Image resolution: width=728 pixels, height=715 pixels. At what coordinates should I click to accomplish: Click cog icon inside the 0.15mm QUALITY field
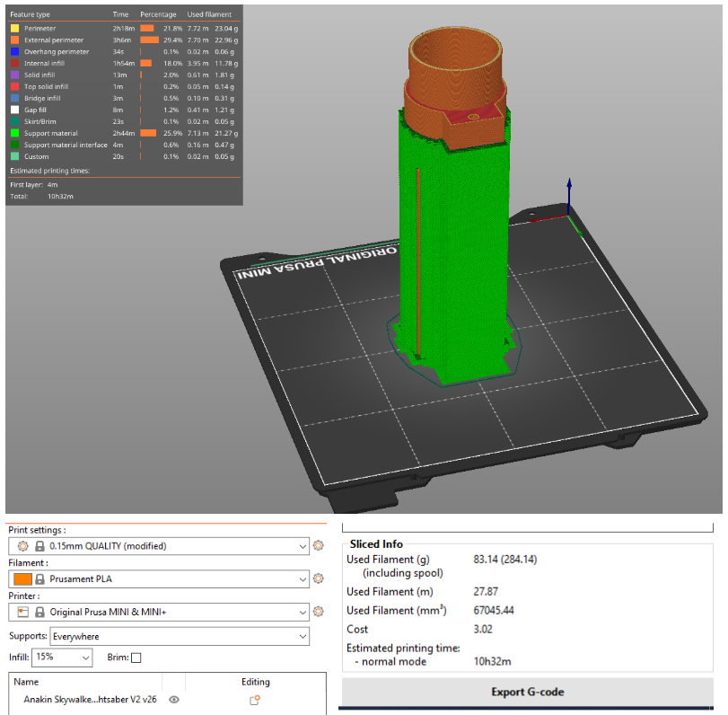click(x=22, y=546)
